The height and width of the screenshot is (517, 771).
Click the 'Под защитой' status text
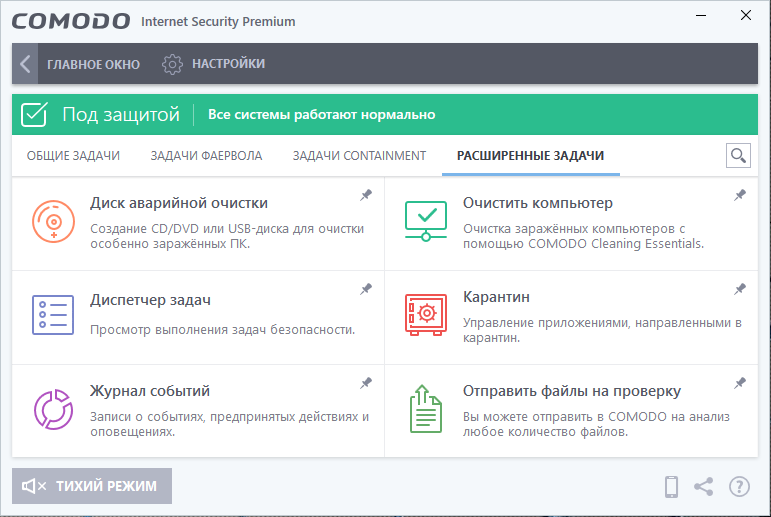coord(121,114)
